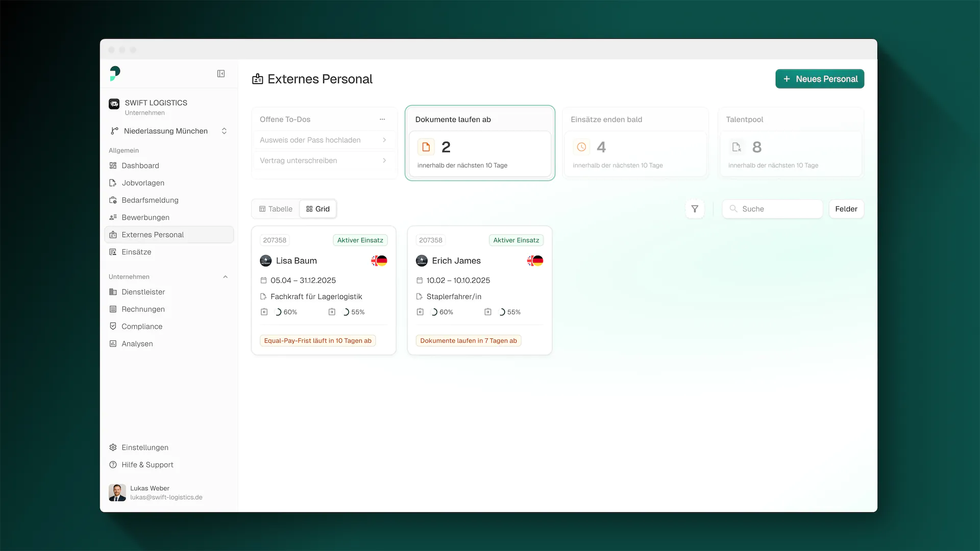Viewport: 980px width, 551px height.
Task: Click Lisa Baum's language flags icon
Action: [x=379, y=261]
